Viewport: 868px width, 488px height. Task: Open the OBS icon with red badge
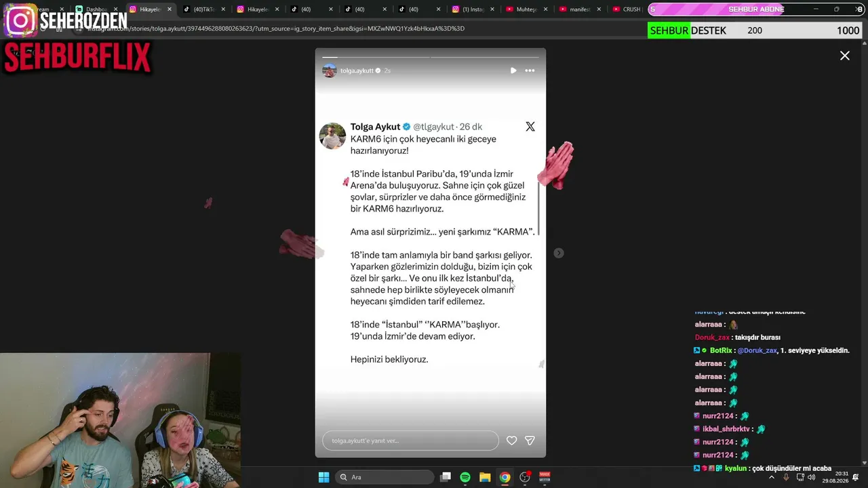(525, 477)
